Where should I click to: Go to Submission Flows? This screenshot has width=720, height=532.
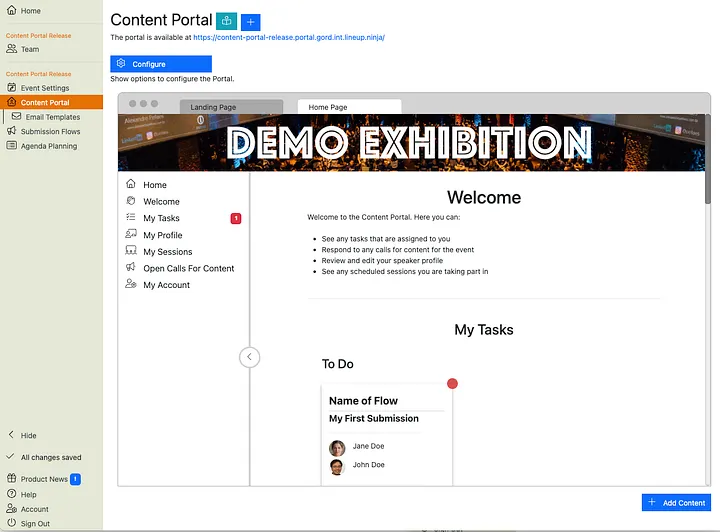pyautogui.click(x=51, y=131)
